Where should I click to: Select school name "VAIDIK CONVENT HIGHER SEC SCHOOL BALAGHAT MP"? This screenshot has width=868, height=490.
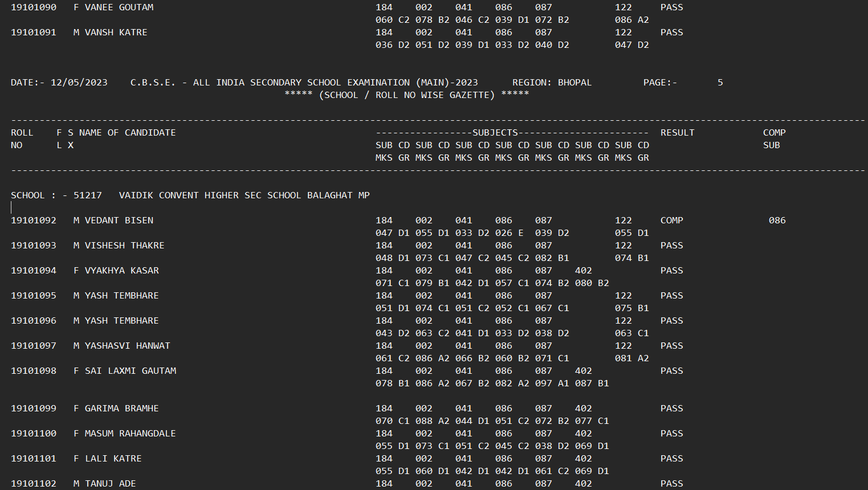point(244,195)
